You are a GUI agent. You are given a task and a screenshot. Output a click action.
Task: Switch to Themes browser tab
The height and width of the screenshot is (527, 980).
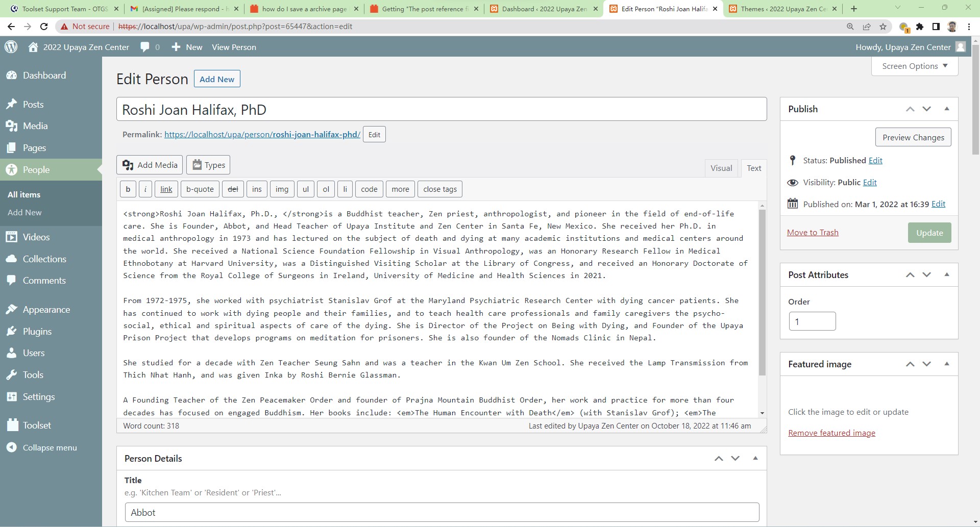(x=783, y=9)
